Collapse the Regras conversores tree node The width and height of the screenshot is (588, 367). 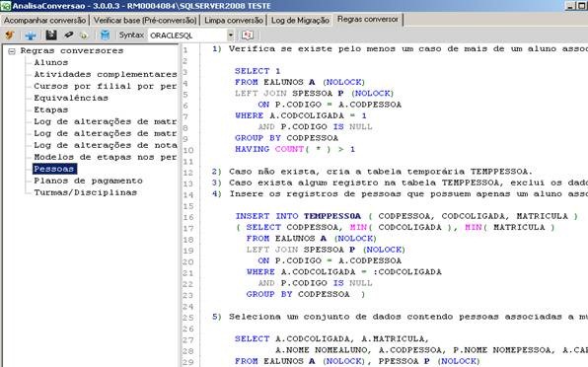pyautogui.click(x=12, y=51)
